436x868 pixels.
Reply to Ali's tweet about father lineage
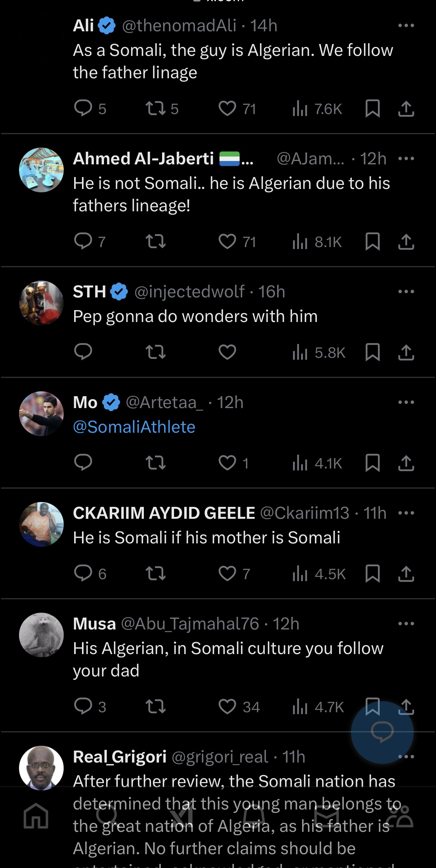[x=83, y=108]
